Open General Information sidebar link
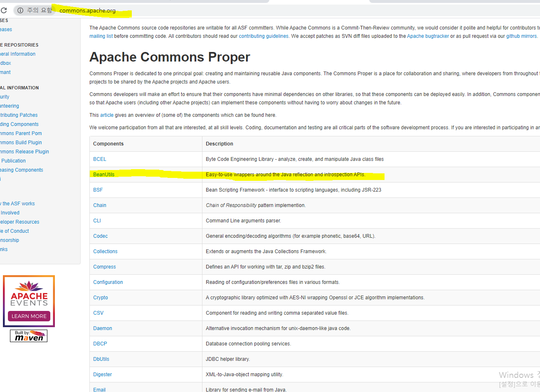 tap(17, 54)
